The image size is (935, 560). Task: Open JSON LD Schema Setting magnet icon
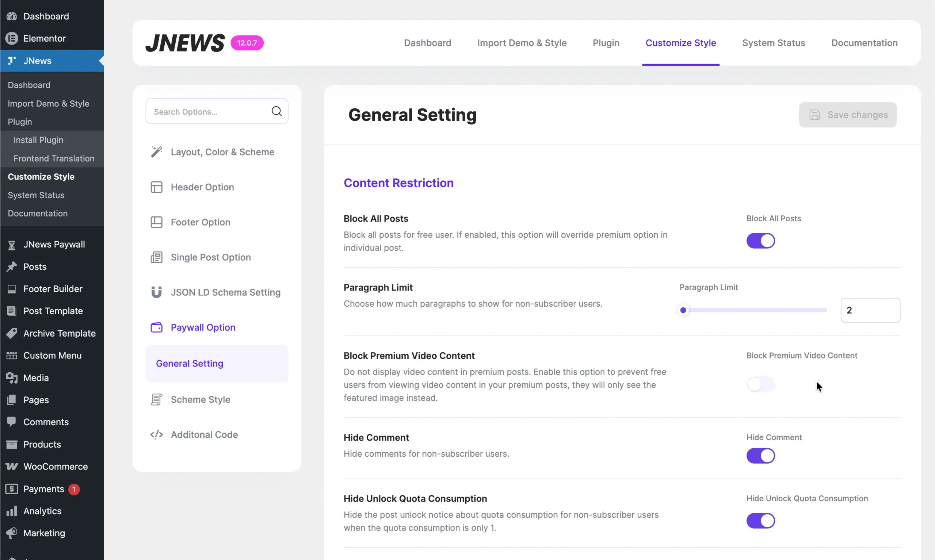pyautogui.click(x=156, y=292)
